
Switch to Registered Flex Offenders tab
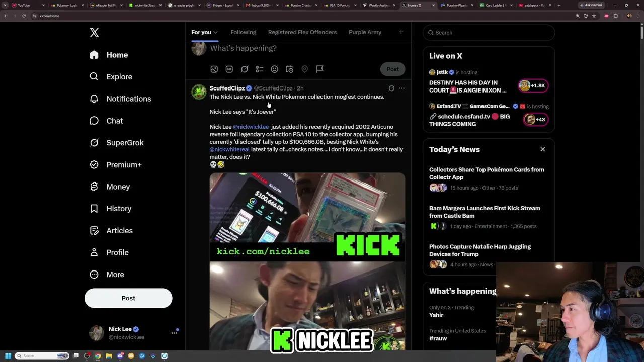[x=302, y=32]
